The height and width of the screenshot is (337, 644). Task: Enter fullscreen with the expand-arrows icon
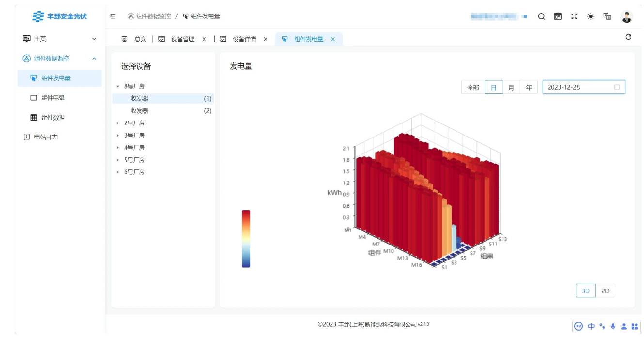tap(575, 16)
